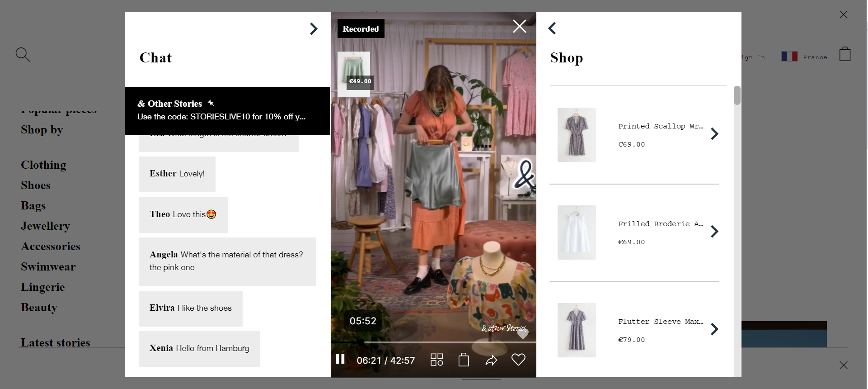Screen dimensions: 868x389
Task: Click the Frilled Broderie product name
Action: coord(661,224)
